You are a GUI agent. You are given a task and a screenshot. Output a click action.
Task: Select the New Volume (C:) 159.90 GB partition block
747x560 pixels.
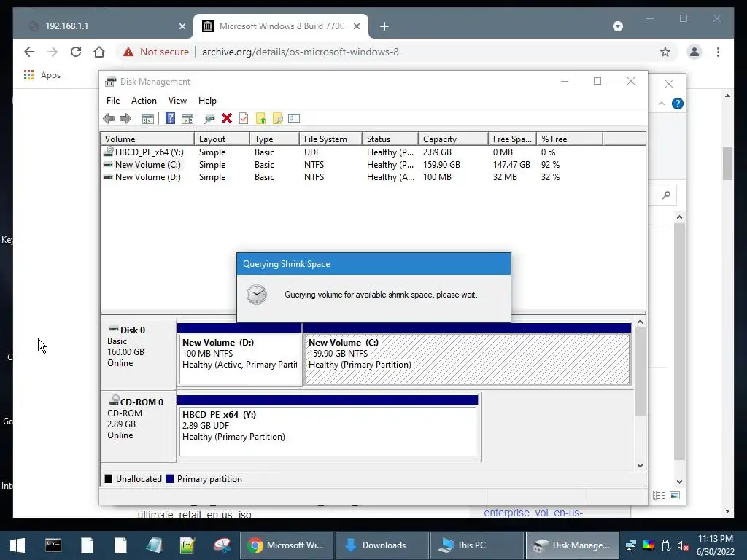tap(468, 354)
